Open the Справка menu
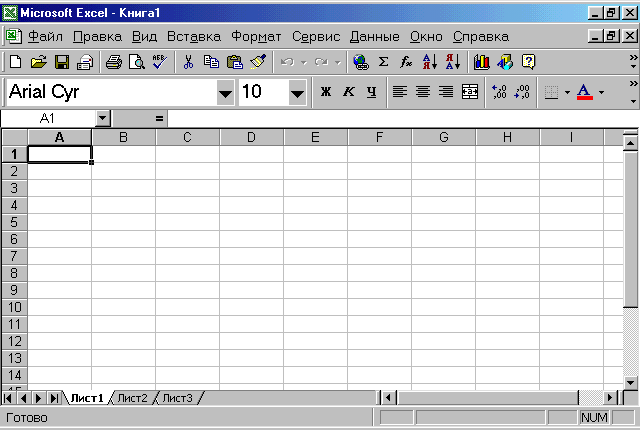The image size is (640, 430). click(481, 37)
